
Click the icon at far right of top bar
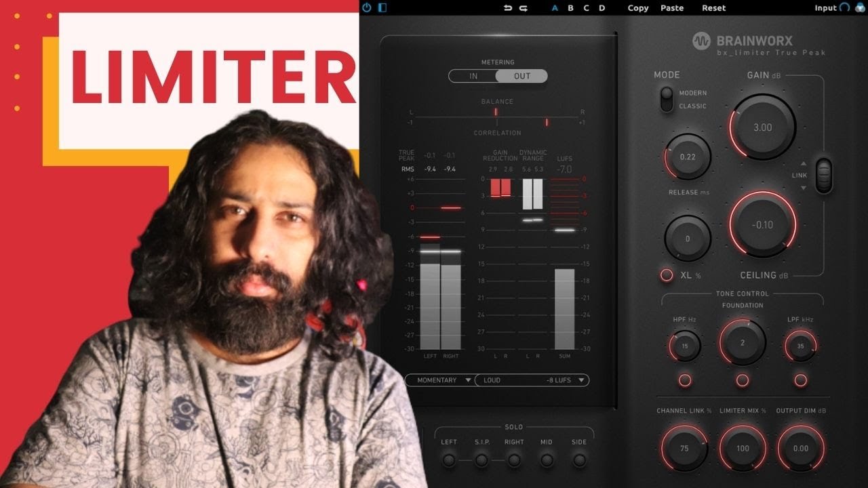(x=859, y=7)
